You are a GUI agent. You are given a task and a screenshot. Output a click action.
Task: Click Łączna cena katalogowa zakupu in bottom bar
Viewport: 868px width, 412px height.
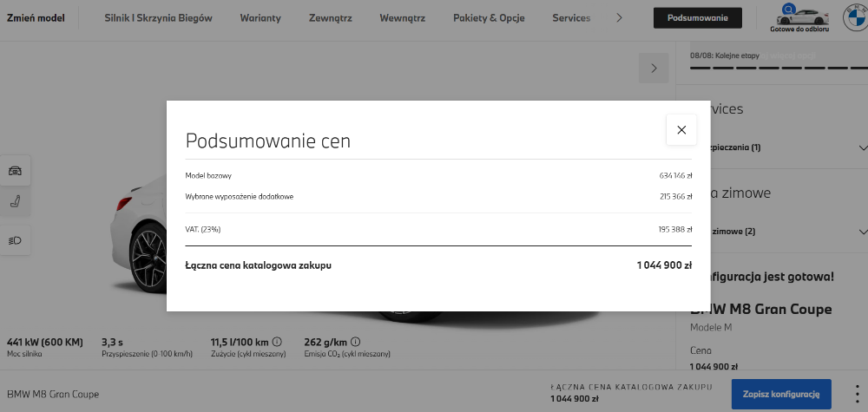(631, 387)
